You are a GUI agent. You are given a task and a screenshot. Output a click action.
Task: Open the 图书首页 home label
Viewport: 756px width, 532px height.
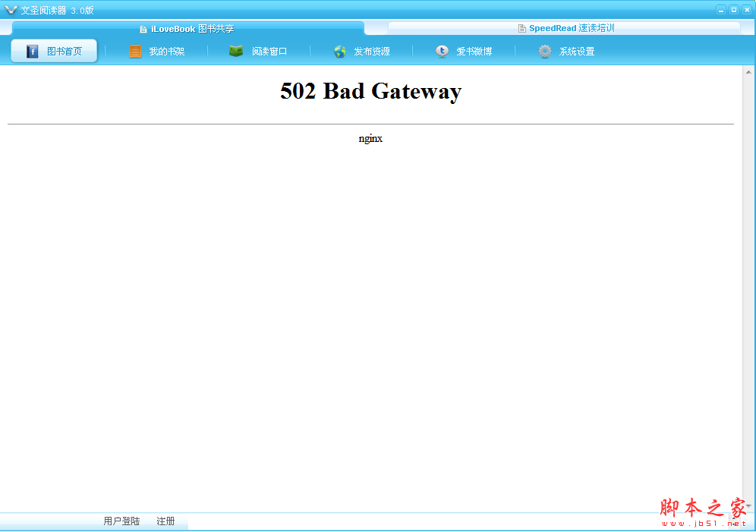pyautogui.click(x=65, y=51)
